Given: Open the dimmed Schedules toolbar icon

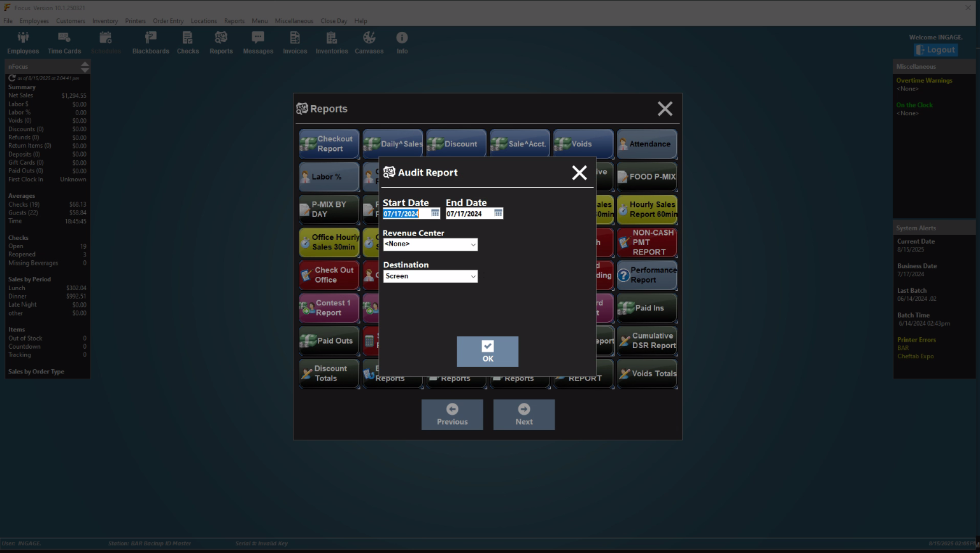Looking at the screenshot, I should click(x=106, y=43).
